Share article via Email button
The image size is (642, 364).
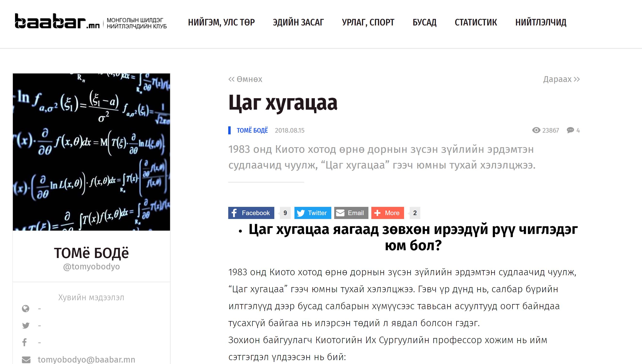351,213
